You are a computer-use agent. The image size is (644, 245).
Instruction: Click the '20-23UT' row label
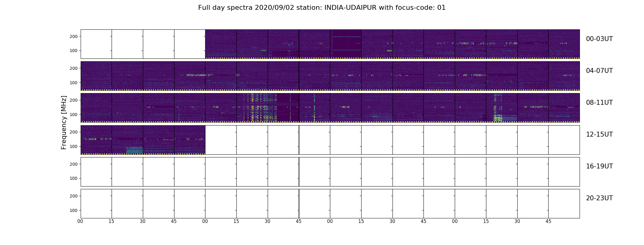click(x=599, y=198)
